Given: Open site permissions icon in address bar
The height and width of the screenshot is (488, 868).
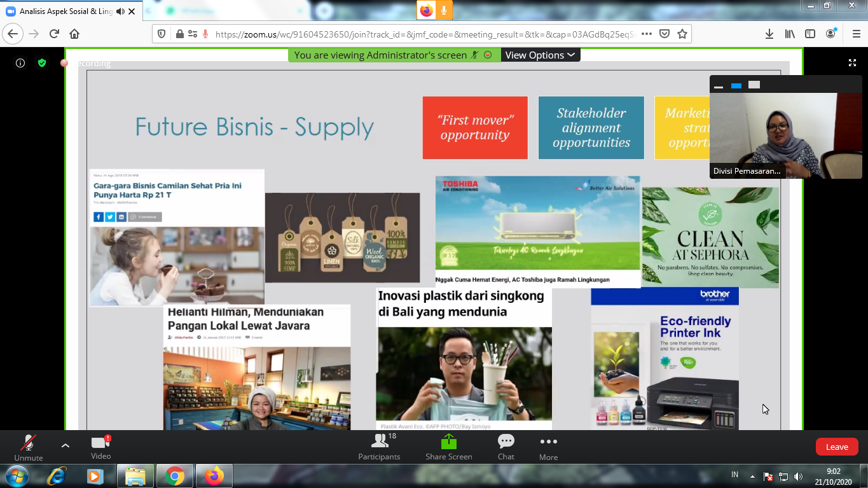Looking at the screenshot, I should click(x=192, y=34).
